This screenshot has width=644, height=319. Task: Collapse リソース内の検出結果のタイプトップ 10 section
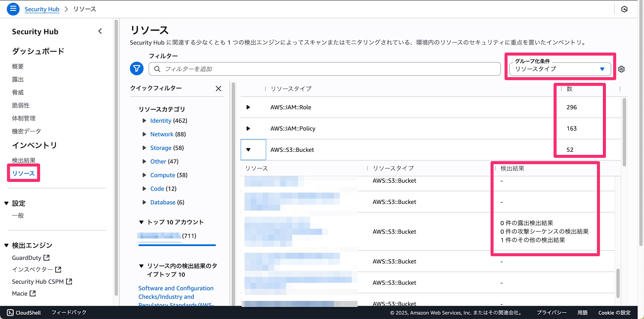tap(141, 266)
